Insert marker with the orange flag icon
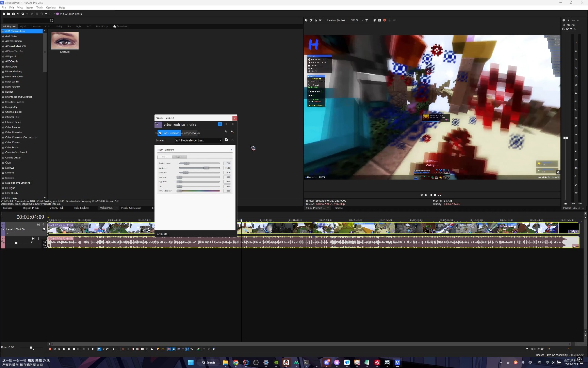 158,349
